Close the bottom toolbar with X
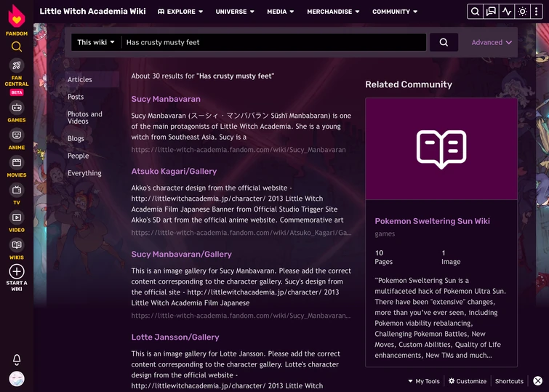 538,381
